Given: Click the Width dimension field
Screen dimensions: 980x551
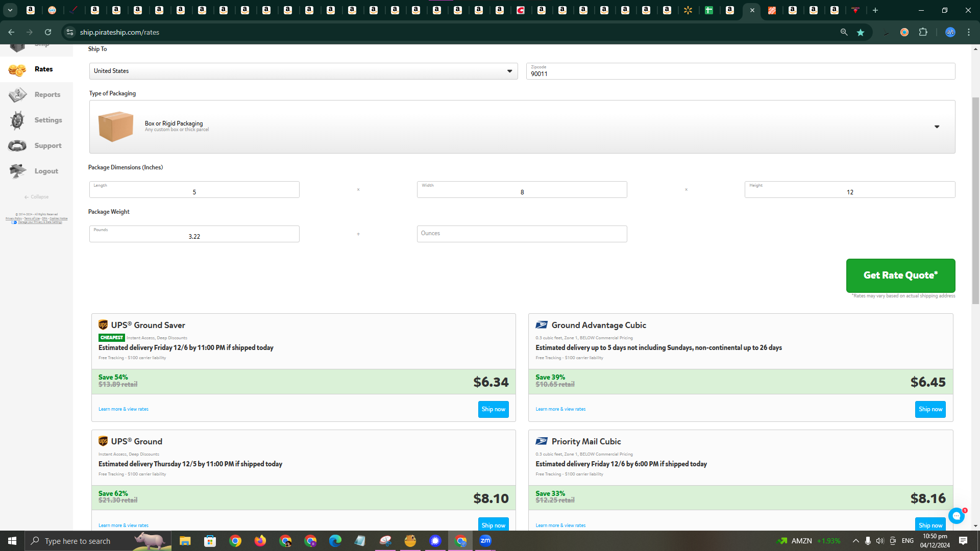Looking at the screenshot, I should [522, 189].
